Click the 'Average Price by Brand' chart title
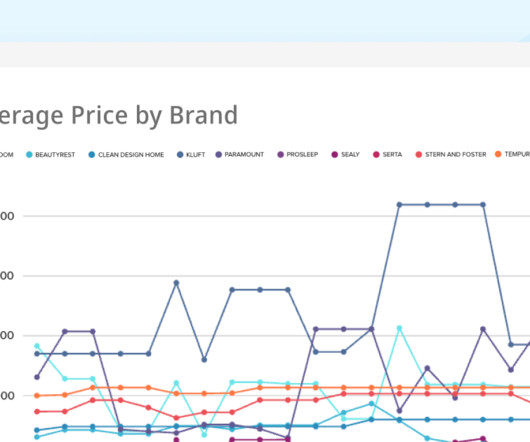 coord(118,116)
